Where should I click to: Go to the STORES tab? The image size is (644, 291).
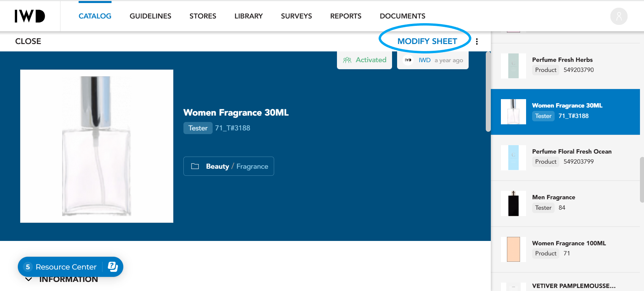click(x=203, y=16)
